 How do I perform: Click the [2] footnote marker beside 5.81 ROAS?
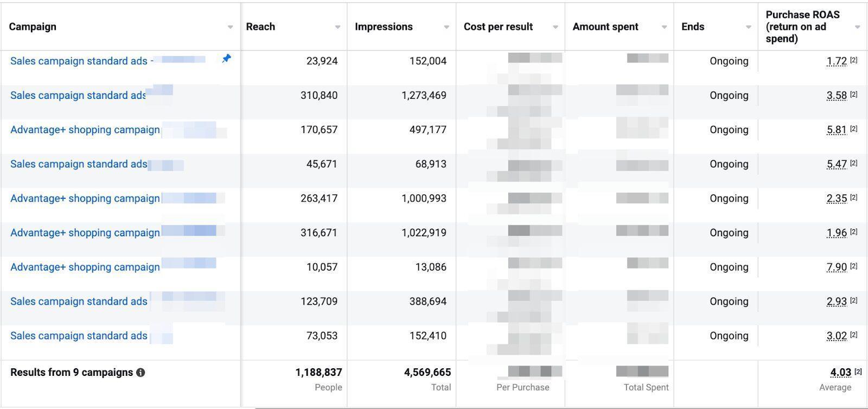click(854, 129)
